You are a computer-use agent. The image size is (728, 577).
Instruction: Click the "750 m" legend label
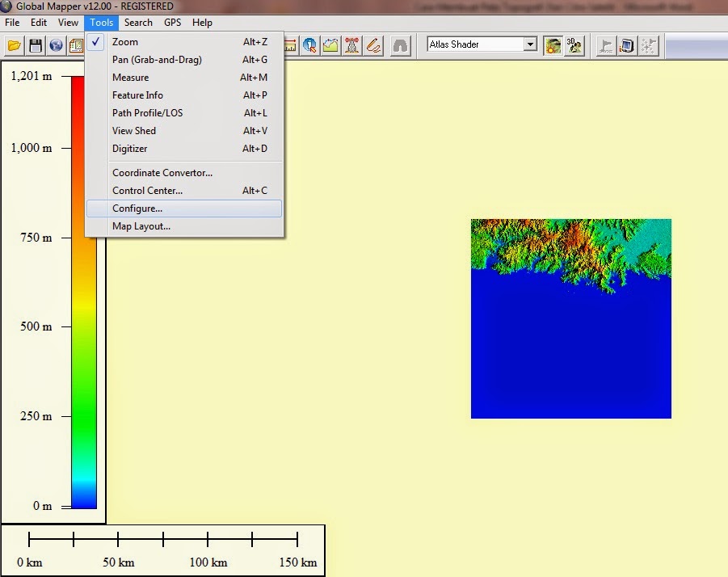(36, 238)
